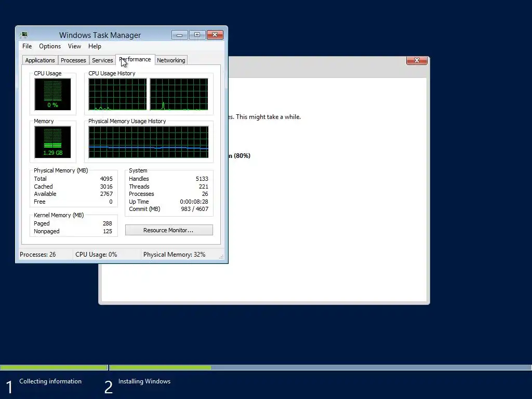Open the Help menu
This screenshot has height=399, width=532.
coord(95,46)
